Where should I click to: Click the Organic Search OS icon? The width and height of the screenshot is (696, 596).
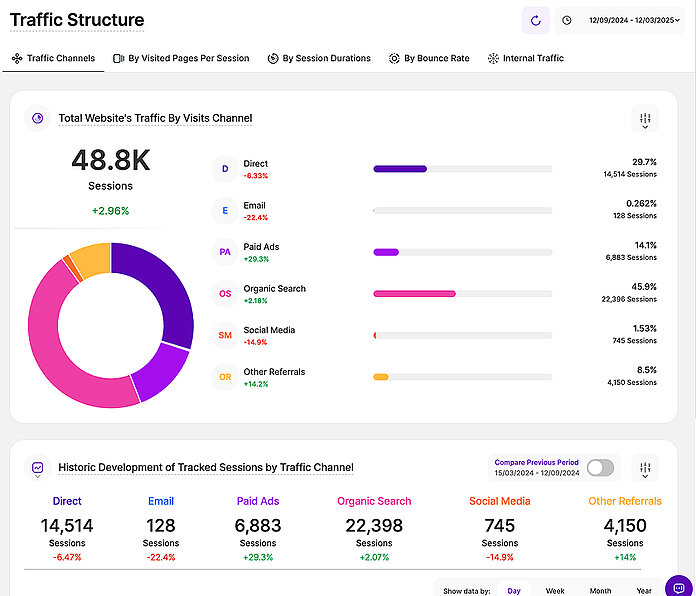tap(225, 294)
